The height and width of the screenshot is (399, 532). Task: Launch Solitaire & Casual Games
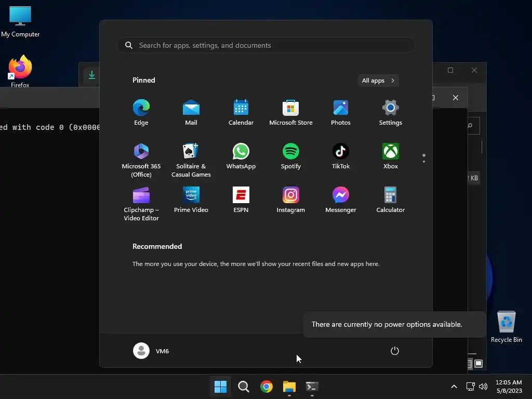[x=191, y=160]
